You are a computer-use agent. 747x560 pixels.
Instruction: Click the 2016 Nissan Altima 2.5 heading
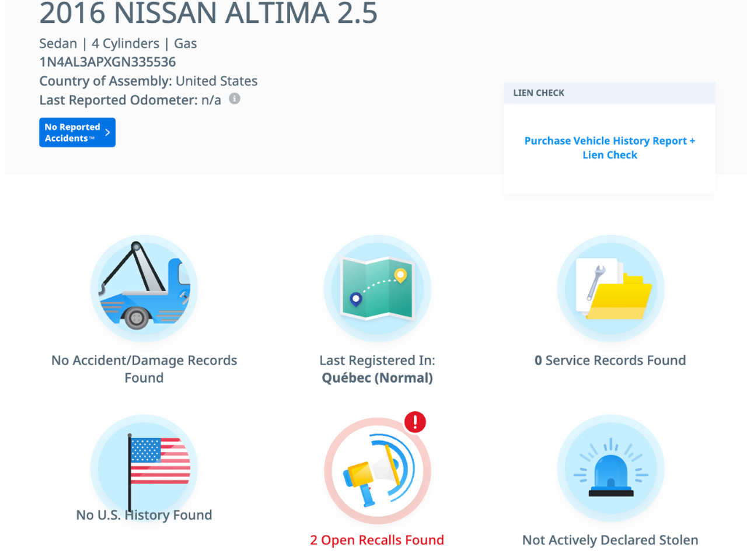click(x=208, y=13)
